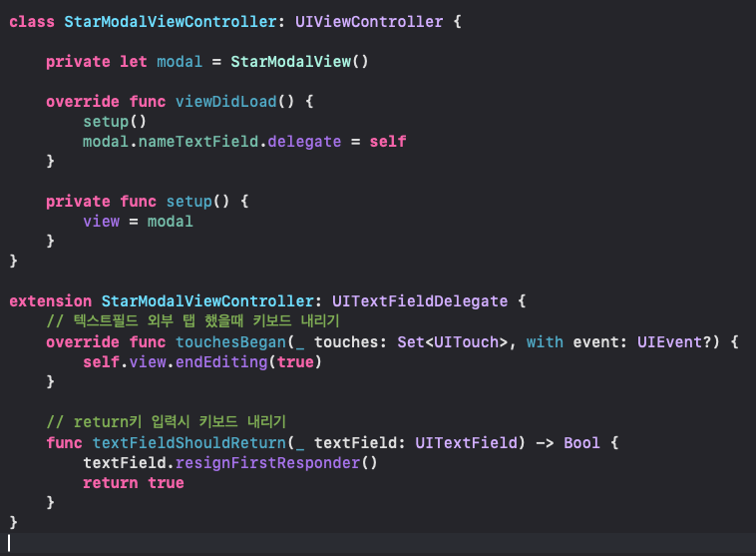Place cursor on the empty last line
Viewport: 756px width, 556px height.
click(378, 543)
